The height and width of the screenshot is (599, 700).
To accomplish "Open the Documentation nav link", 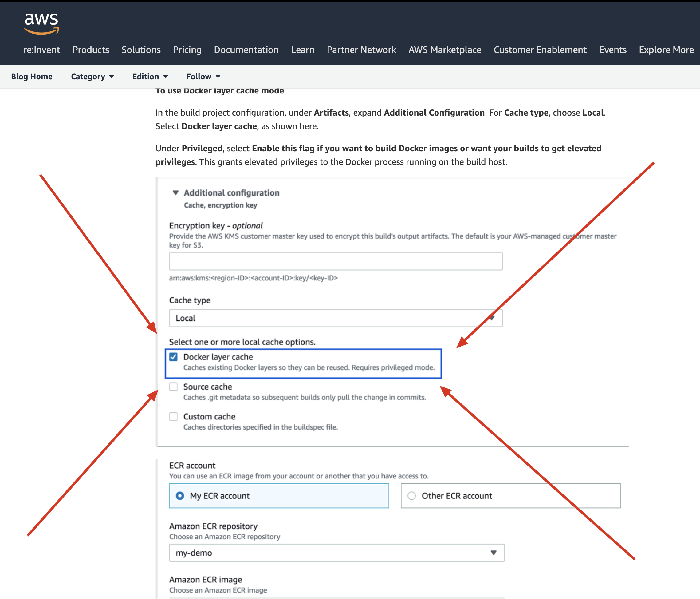I will pyautogui.click(x=246, y=50).
